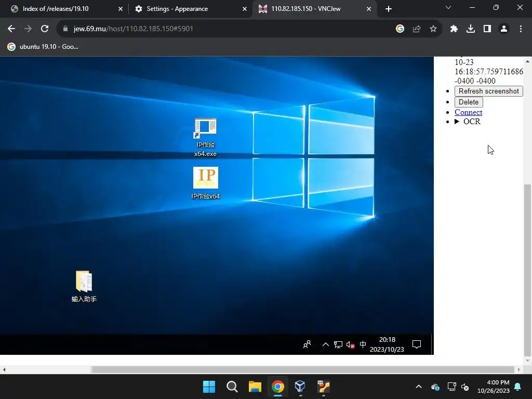Click the OneDrive cloud tray icon

tap(435, 387)
